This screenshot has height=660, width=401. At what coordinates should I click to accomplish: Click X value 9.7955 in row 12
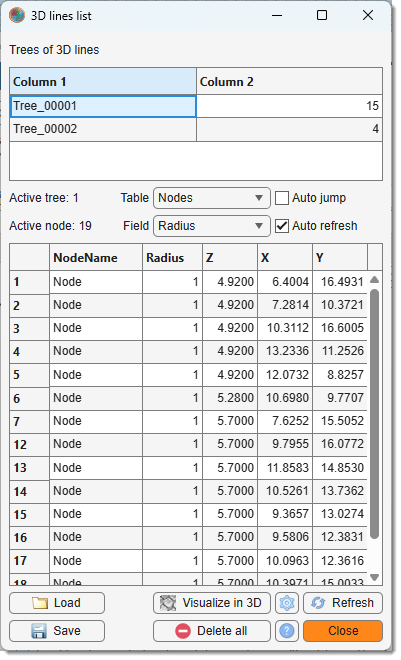point(285,444)
